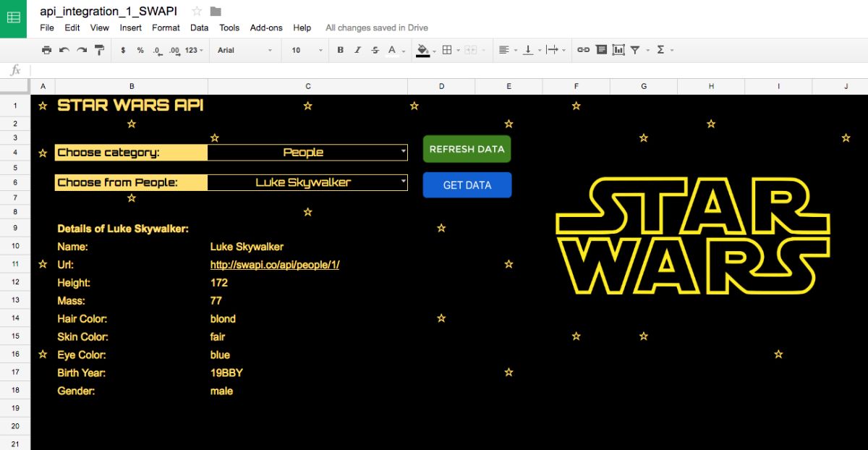Format as currency with dollar icon

pos(123,50)
